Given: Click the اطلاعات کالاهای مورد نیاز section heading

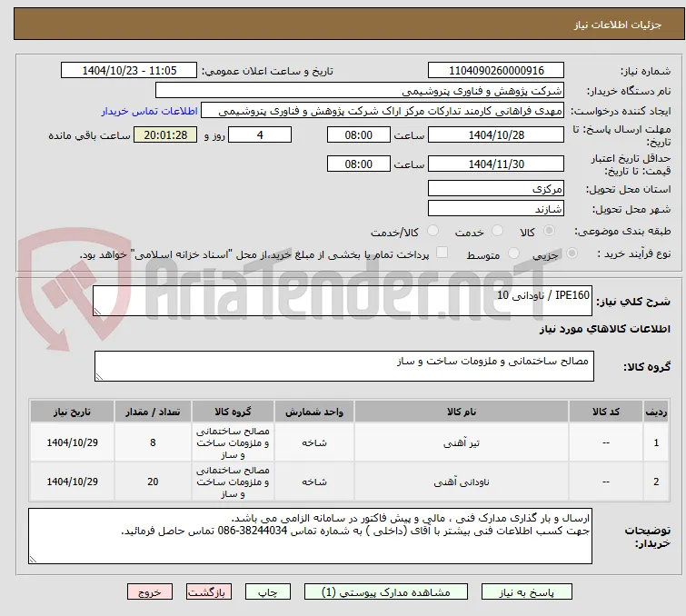Looking at the screenshot, I should [x=604, y=329].
